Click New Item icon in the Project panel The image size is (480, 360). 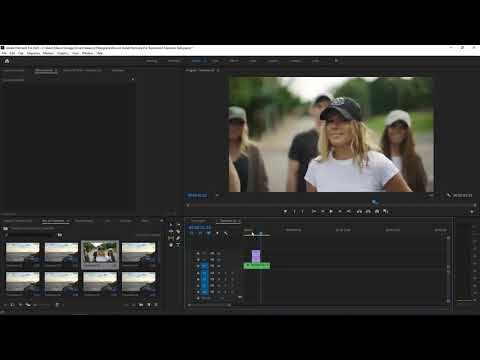click(149, 305)
